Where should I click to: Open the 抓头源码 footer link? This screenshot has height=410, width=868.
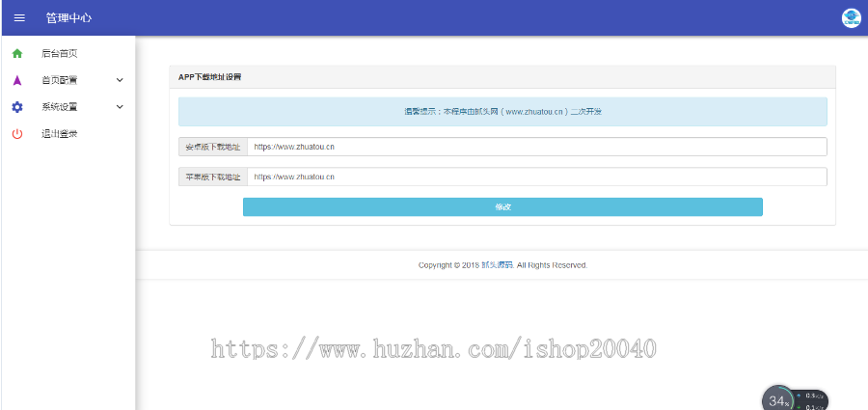click(x=497, y=265)
